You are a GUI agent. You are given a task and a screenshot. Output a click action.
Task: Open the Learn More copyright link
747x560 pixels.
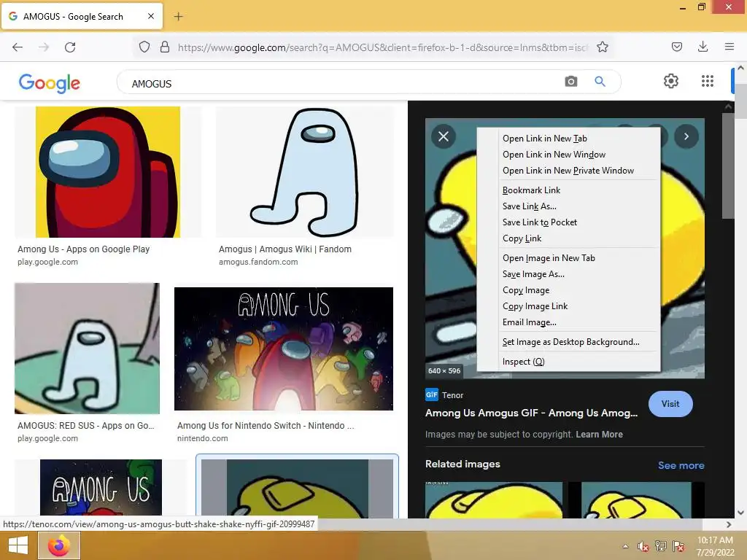pos(599,435)
